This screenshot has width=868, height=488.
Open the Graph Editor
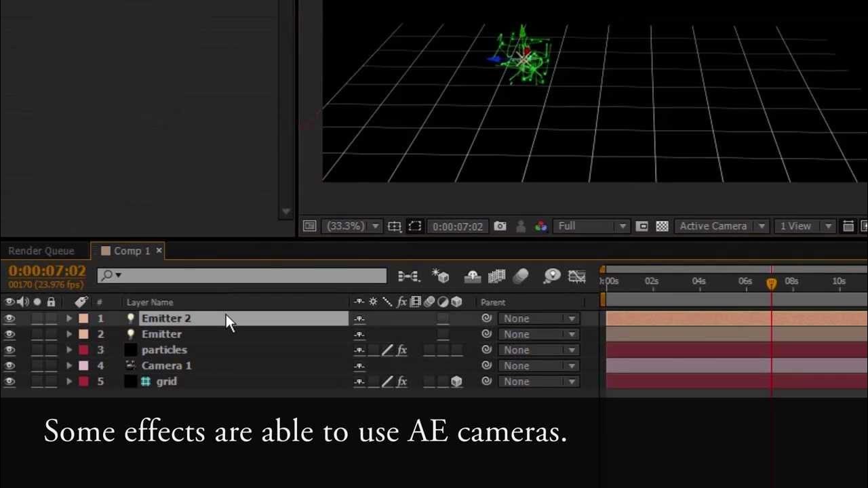[x=576, y=277]
